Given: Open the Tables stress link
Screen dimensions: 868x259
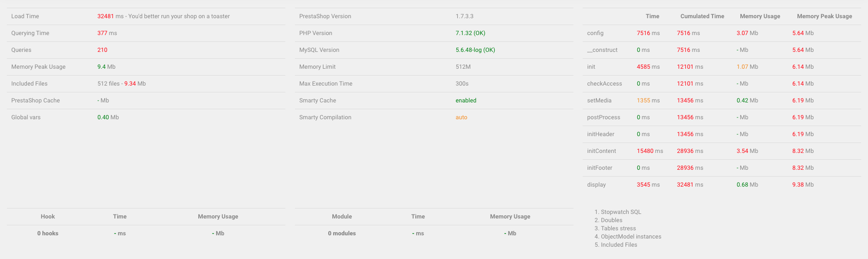Looking at the screenshot, I should click(x=618, y=229).
